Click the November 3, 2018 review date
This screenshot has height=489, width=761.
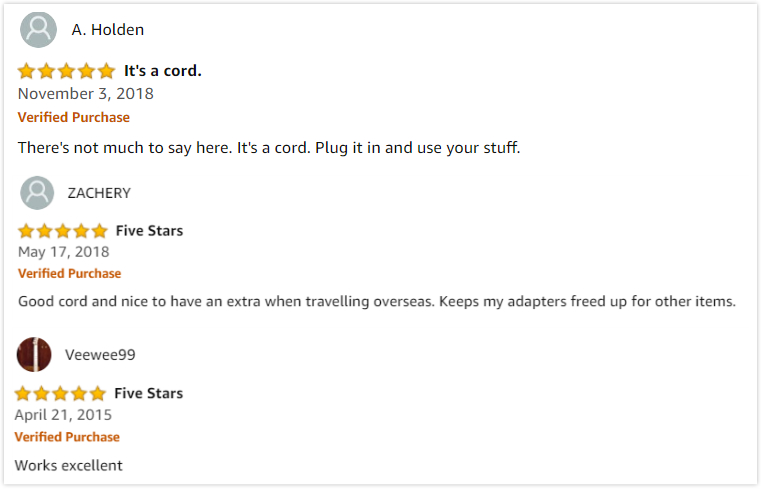[86, 94]
